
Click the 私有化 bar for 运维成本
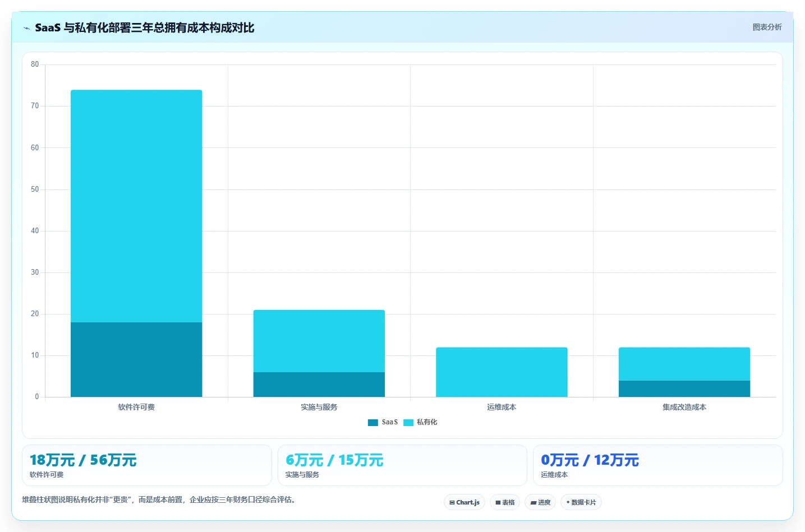[x=502, y=372]
